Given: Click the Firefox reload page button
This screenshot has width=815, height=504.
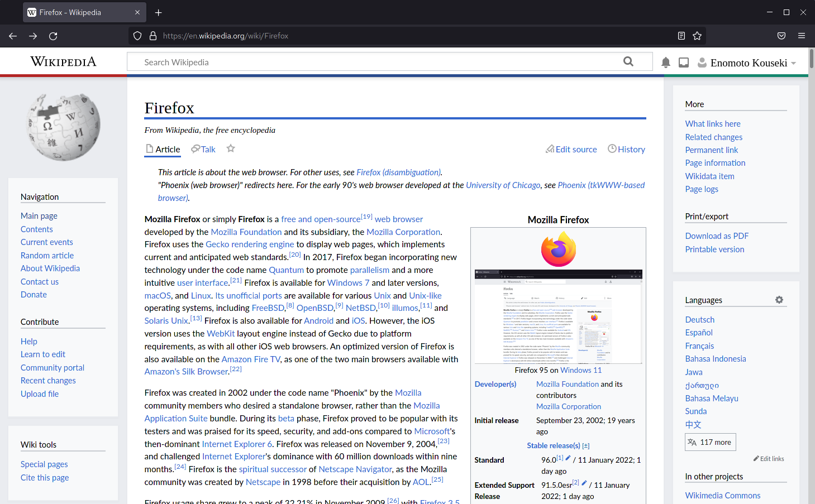Looking at the screenshot, I should pyautogui.click(x=53, y=36).
